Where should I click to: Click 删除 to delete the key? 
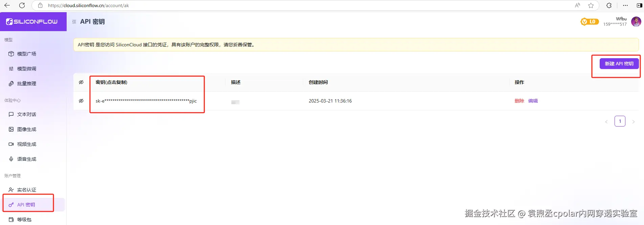pos(519,101)
